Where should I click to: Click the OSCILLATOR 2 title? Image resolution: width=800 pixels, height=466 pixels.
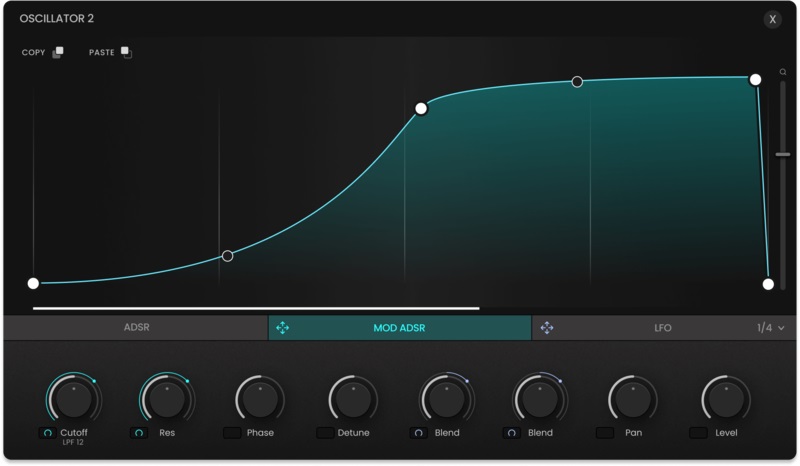57,18
